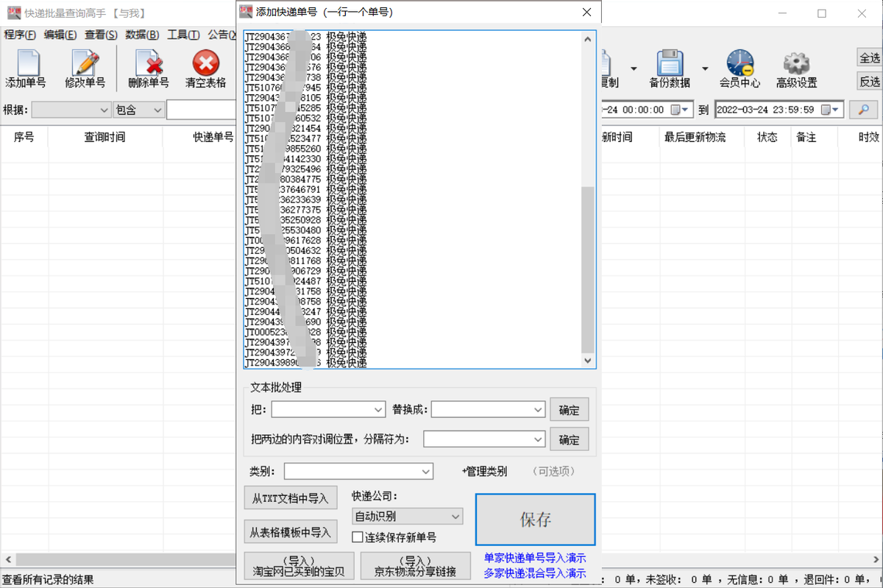Expand the arrow left of 备份数据 icon

[x=633, y=68]
